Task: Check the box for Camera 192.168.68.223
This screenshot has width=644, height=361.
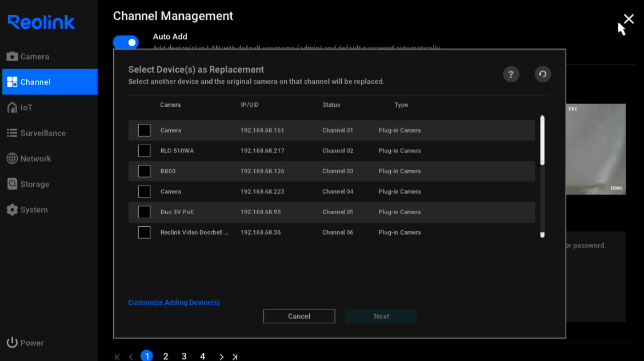Action: [144, 191]
